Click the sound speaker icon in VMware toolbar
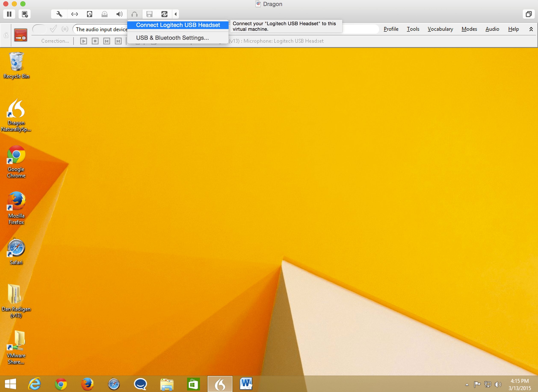The image size is (538, 392). coord(120,14)
